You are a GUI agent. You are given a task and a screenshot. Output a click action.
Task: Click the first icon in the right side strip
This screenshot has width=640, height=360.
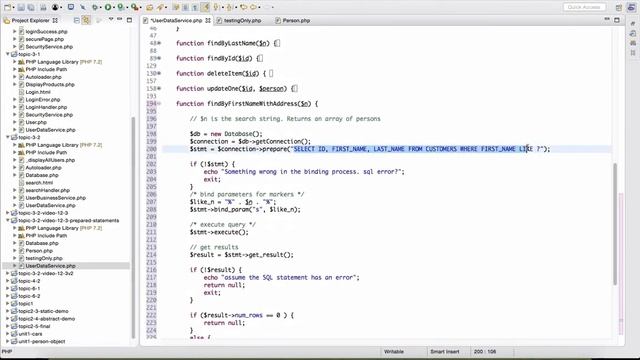tap(633, 24)
